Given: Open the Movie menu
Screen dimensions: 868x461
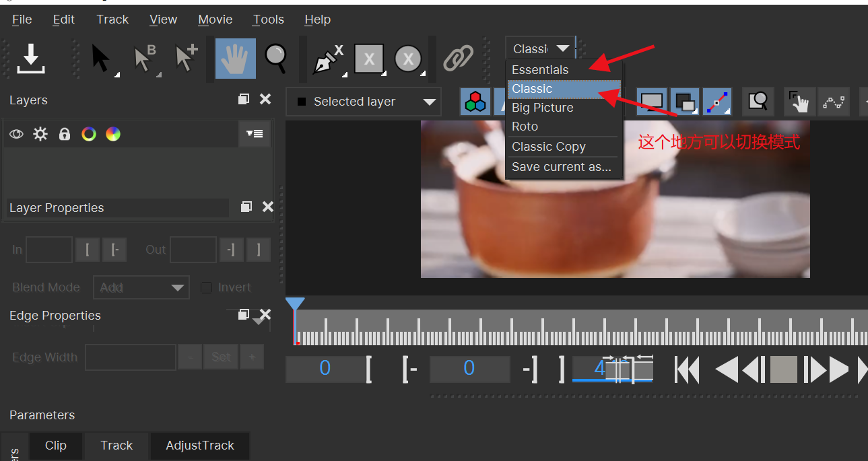Looking at the screenshot, I should 215,20.
